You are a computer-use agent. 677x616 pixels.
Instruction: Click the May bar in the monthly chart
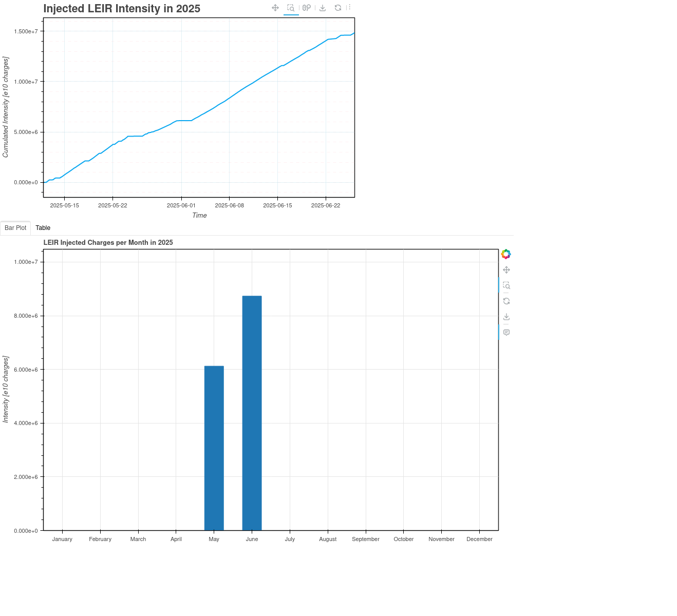coord(214,448)
